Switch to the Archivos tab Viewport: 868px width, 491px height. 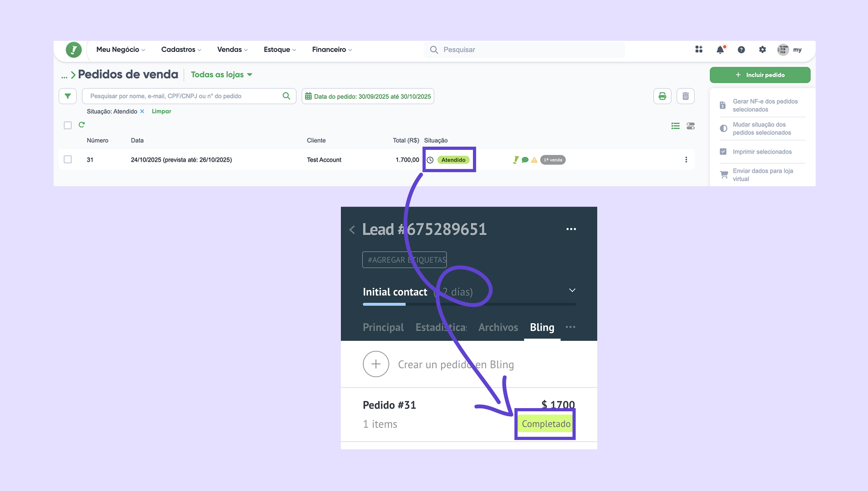tap(498, 327)
